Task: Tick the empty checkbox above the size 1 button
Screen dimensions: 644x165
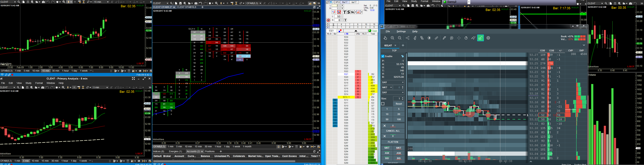Action: [383, 104]
